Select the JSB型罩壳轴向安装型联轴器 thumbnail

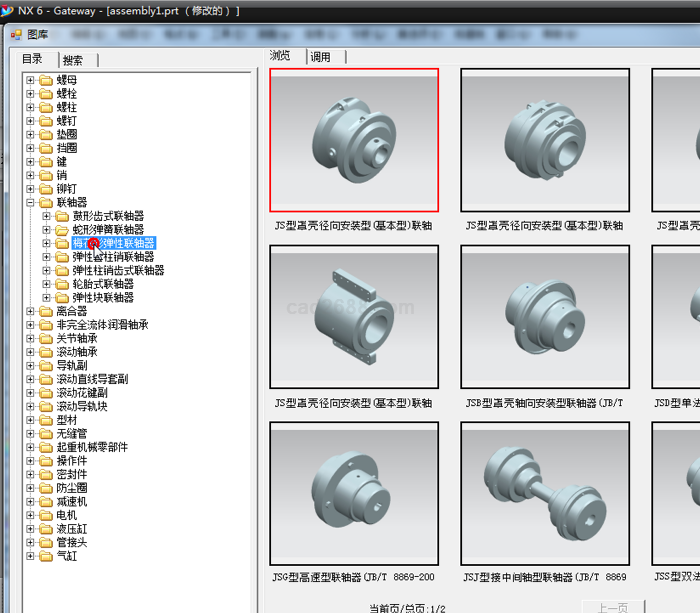tap(545, 318)
